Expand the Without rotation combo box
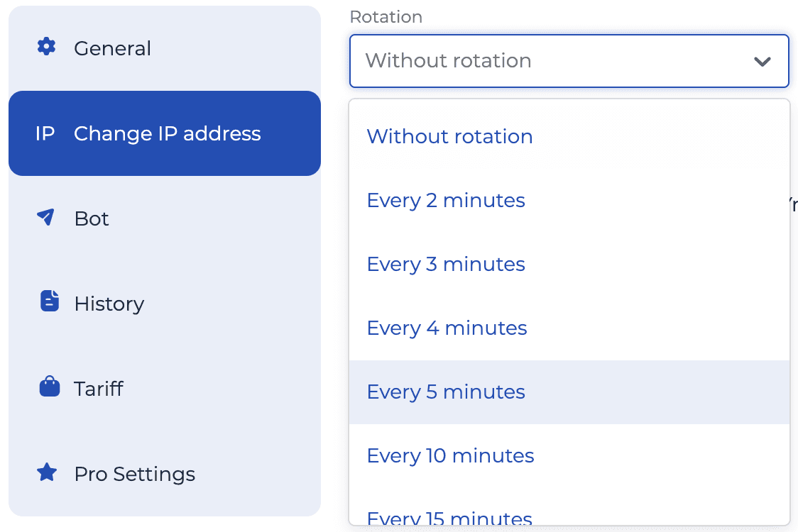798x532 pixels. 568,61
